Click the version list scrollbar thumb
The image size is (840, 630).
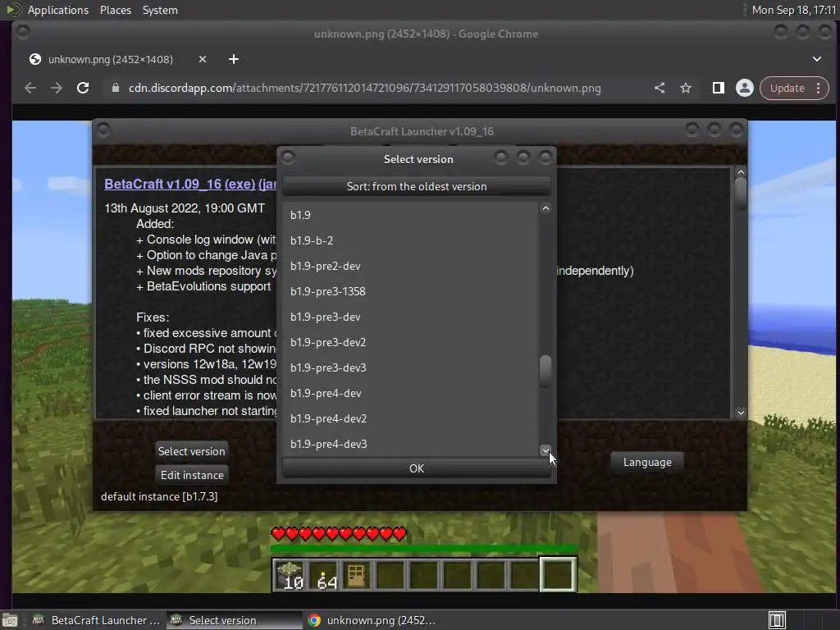coord(546,370)
